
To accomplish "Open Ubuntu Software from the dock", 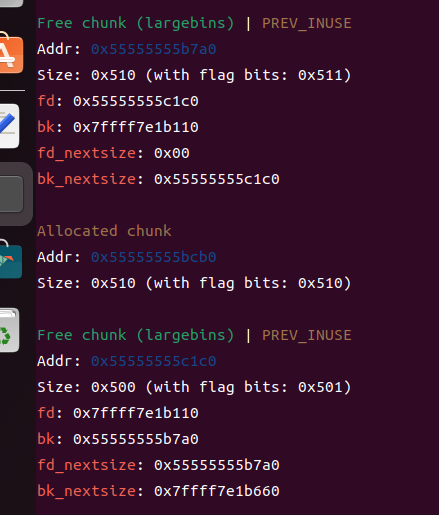I will pos(11,54).
